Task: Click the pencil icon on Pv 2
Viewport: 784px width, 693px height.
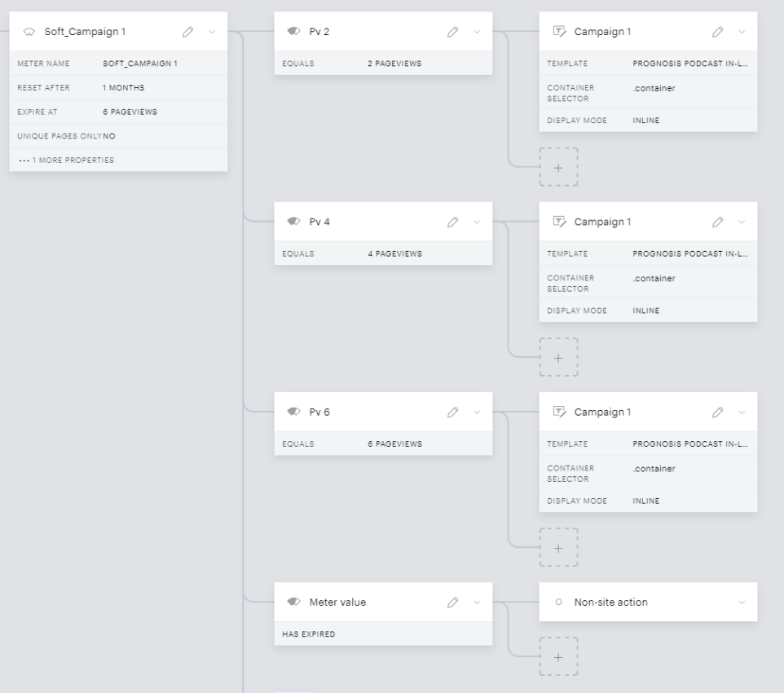Action: tap(452, 32)
